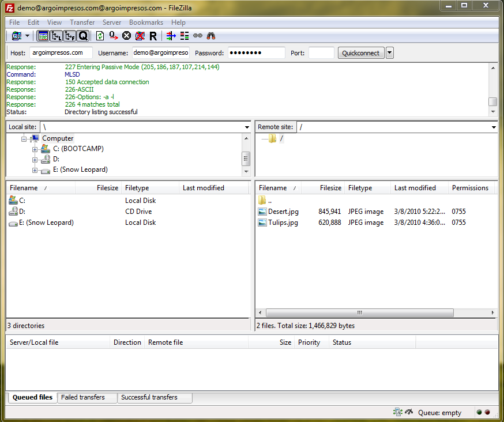Toggle directory comparison
The height and width of the screenshot is (422, 504).
point(185,36)
